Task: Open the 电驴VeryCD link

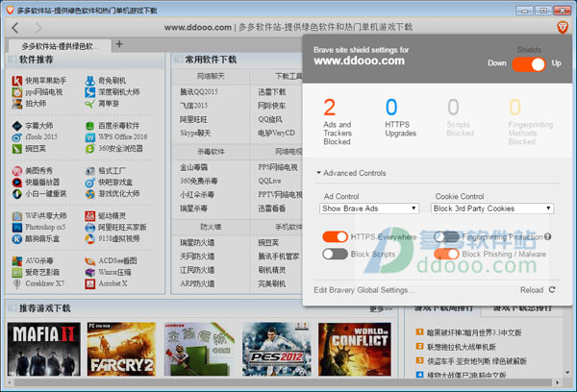Action: click(x=276, y=134)
